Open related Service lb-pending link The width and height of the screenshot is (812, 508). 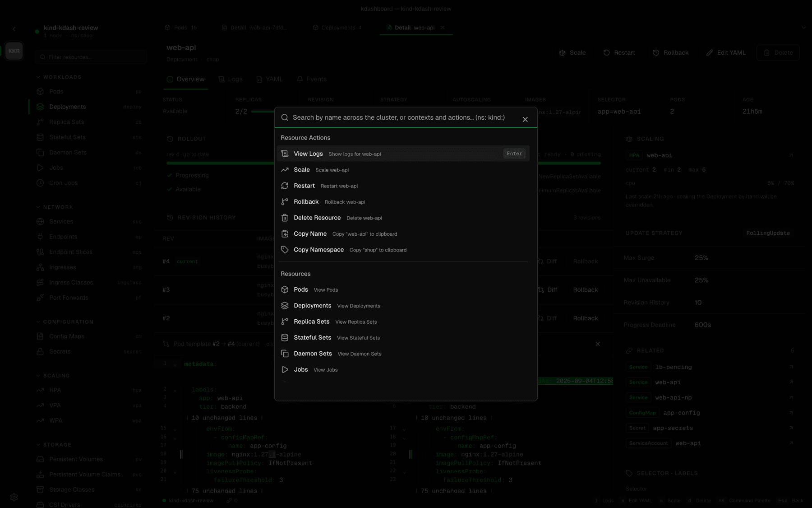tap(710, 367)
